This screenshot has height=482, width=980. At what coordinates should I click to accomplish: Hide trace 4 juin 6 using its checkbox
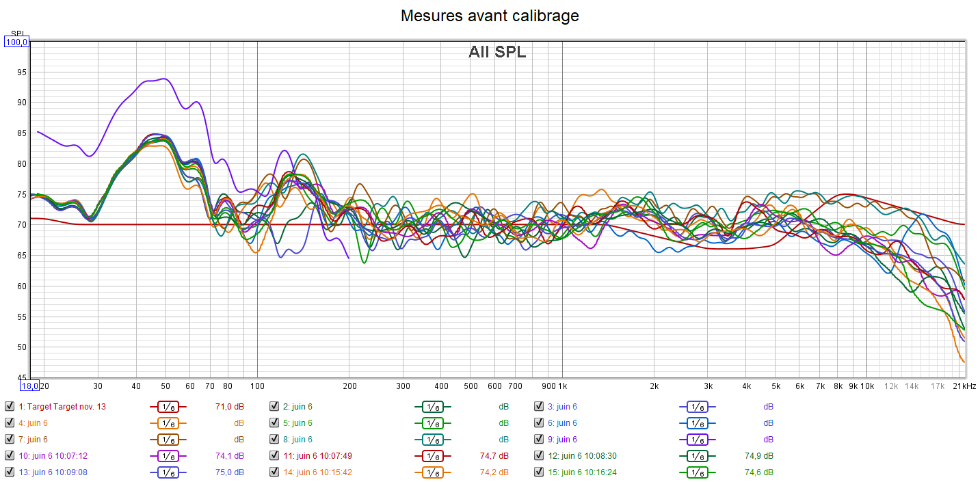tap(9, 423)
